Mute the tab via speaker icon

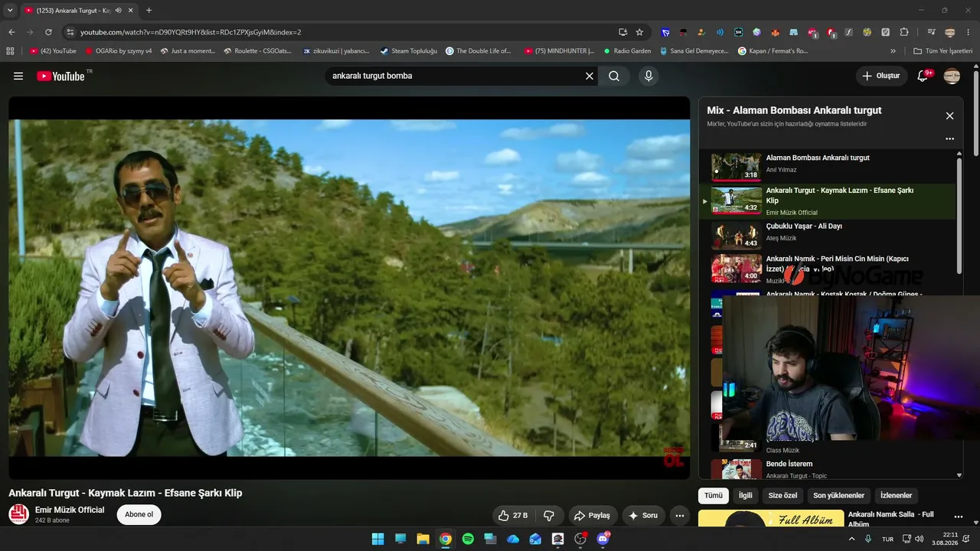[x=117, y=11]
